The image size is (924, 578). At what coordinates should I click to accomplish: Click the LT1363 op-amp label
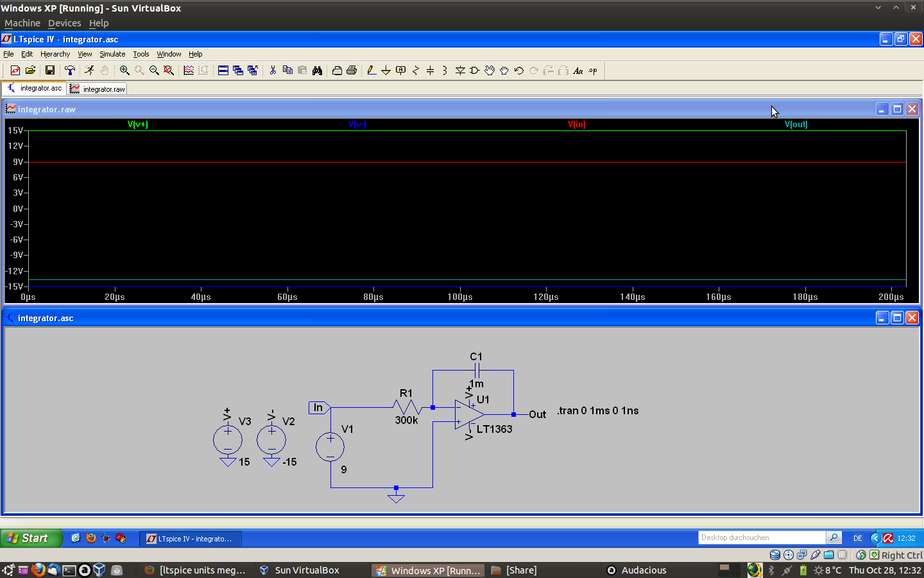495,429
